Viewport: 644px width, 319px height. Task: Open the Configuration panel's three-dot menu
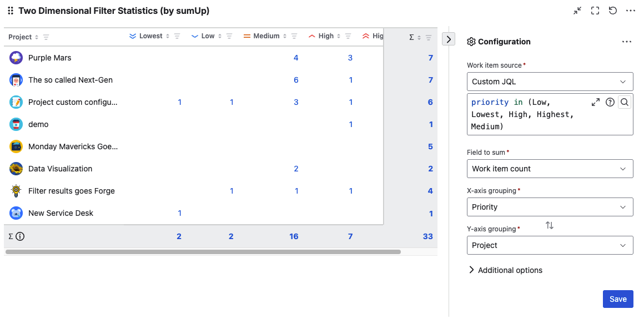pos(626,42)
